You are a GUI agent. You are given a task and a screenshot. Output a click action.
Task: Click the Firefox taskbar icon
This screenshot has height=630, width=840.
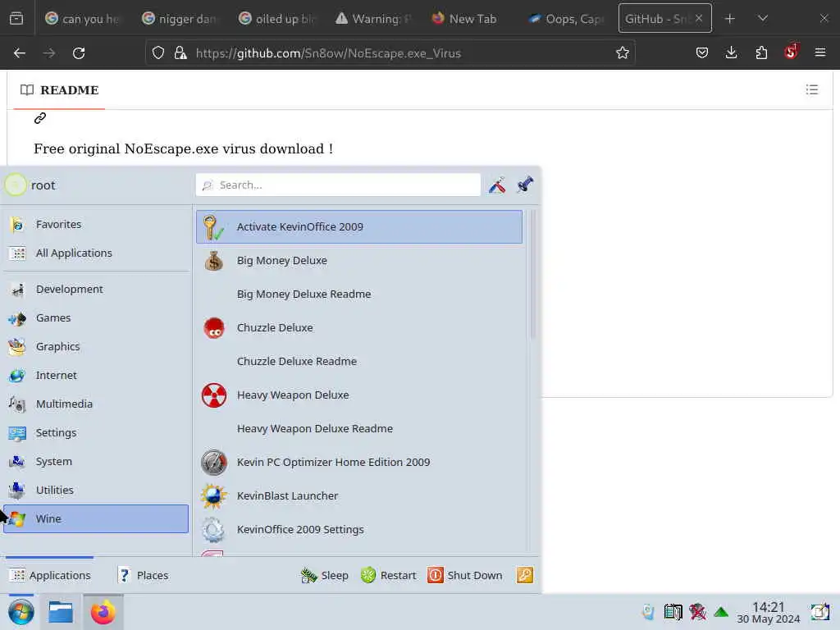[103, 612]
